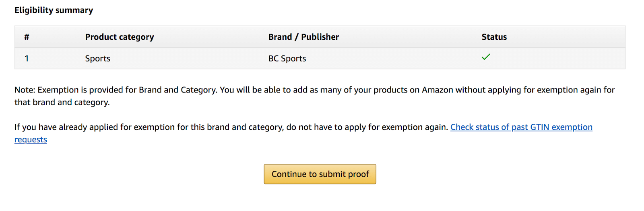Open Check status of past GTIN exemption link

[521, 127]
